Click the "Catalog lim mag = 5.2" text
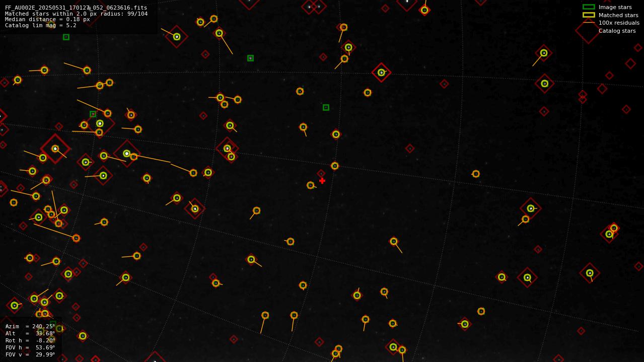The height and width of the screenshot is (362, 644). click(x=41, y=25)
